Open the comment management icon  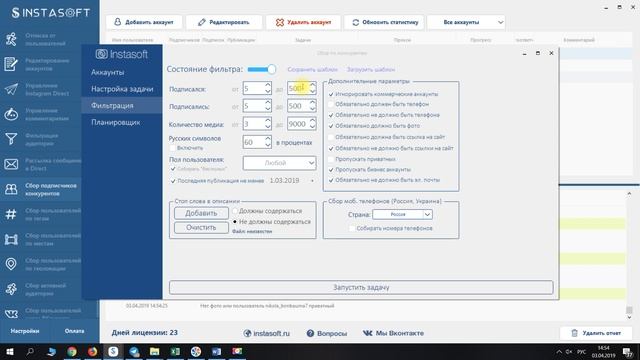pos(11,114)
